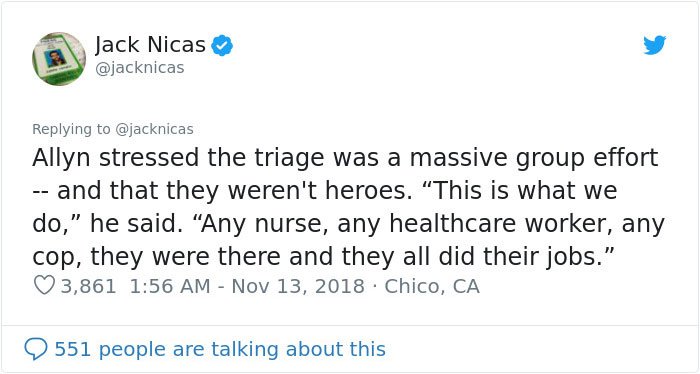
Task: Click the 'Replying to' label
Action: click(71, 129)
